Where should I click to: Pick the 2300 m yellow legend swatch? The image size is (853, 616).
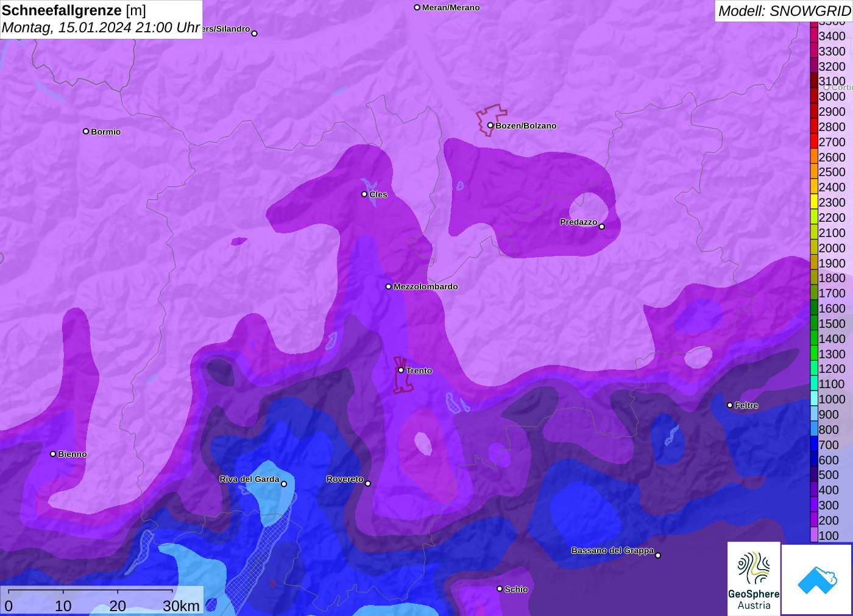click(814, 202)
